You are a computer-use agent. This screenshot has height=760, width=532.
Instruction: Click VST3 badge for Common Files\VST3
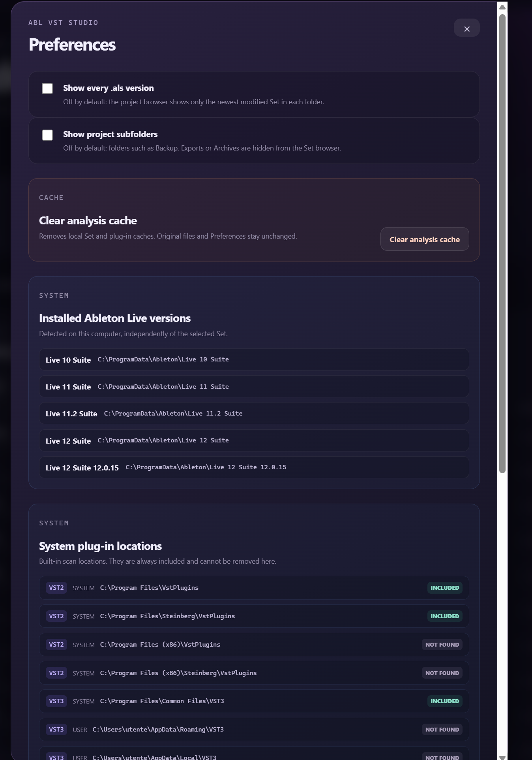[56, 701]
